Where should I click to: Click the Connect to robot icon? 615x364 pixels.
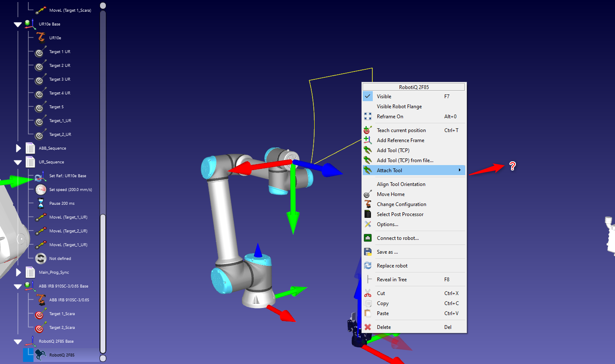(367, 238)
